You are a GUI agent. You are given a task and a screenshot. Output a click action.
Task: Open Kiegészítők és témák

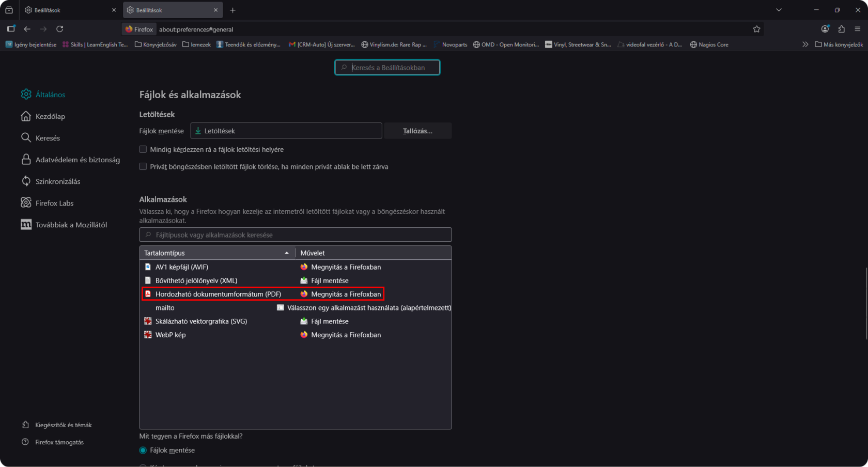tap(64, 425)
